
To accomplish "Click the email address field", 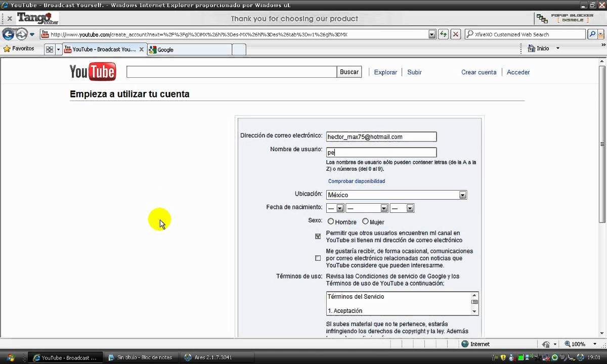I will point(381,136).
